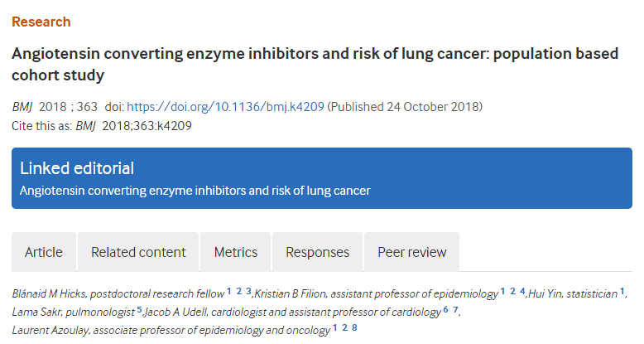
Task: Open affiliation 7 beside Jacob Udell
Action: (x=455, y=309)
